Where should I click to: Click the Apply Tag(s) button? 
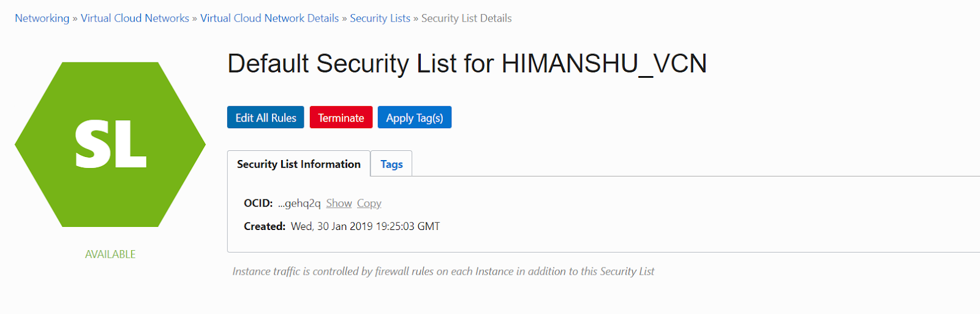[x=415, y=118]
